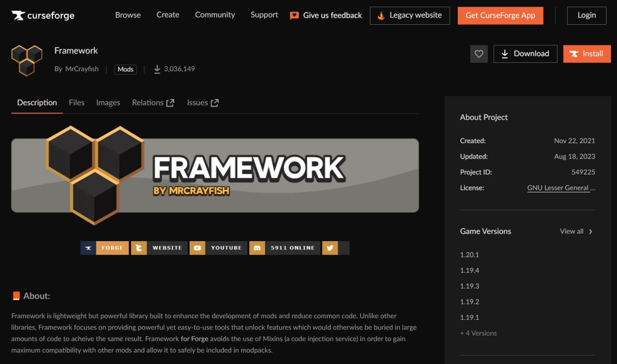Open the Create menu

coord(168,15)
